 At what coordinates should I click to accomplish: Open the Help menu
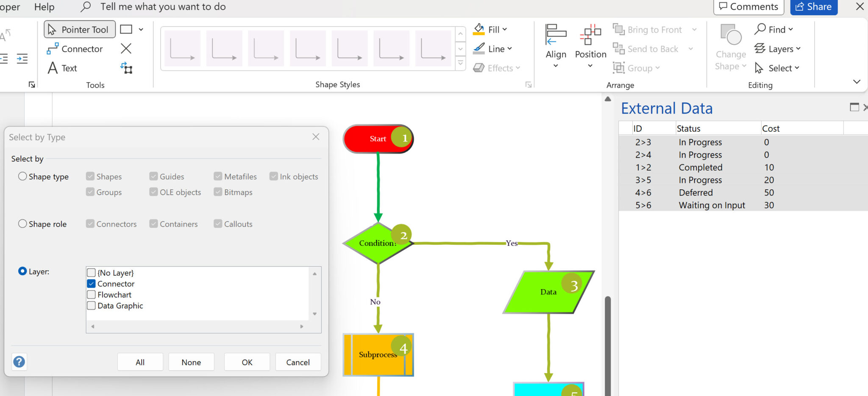44,7
